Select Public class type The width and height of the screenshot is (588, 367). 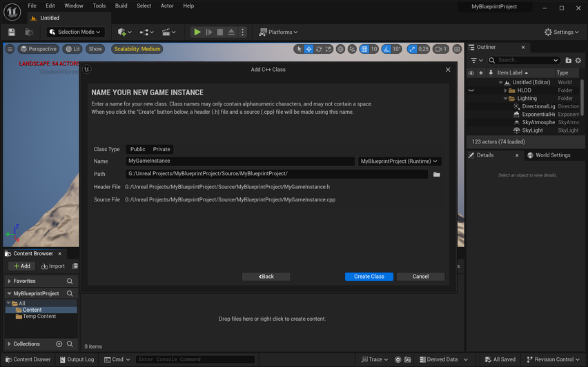(137, 149)
